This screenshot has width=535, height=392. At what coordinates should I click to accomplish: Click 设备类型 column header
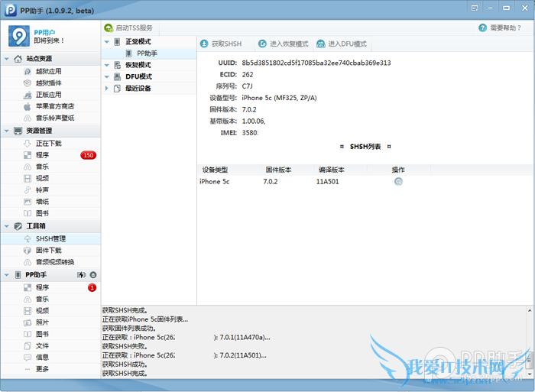229,170
